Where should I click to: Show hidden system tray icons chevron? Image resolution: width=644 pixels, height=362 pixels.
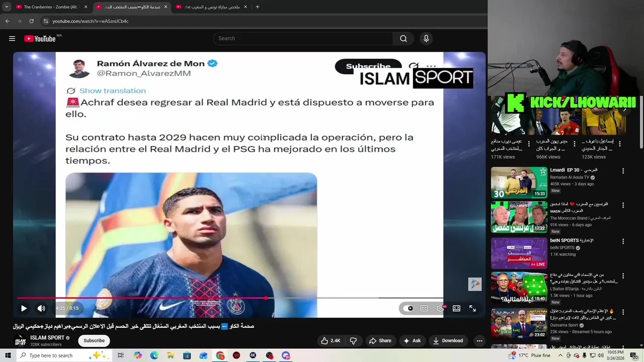561,355
